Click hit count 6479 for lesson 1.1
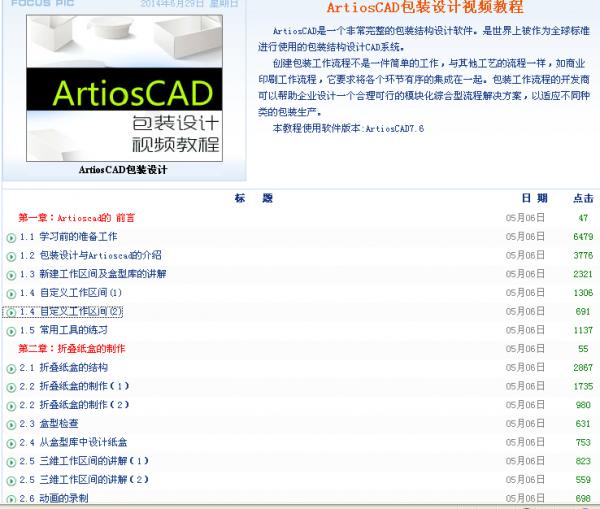The width and height of the screenshot is (600, 509). pos(583,237)
